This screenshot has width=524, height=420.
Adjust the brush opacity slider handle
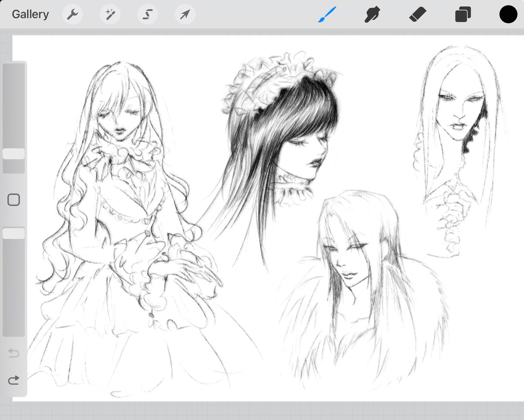click(x=14, y=234)
